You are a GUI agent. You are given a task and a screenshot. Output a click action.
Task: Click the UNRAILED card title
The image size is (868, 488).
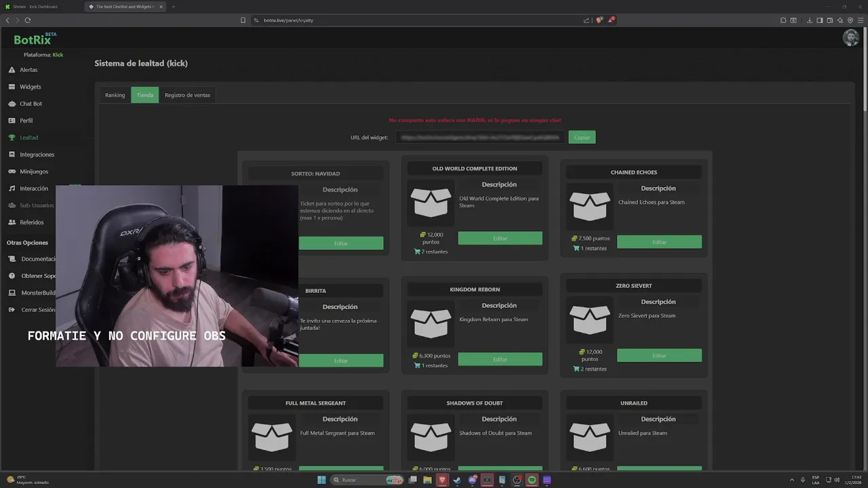633,403
